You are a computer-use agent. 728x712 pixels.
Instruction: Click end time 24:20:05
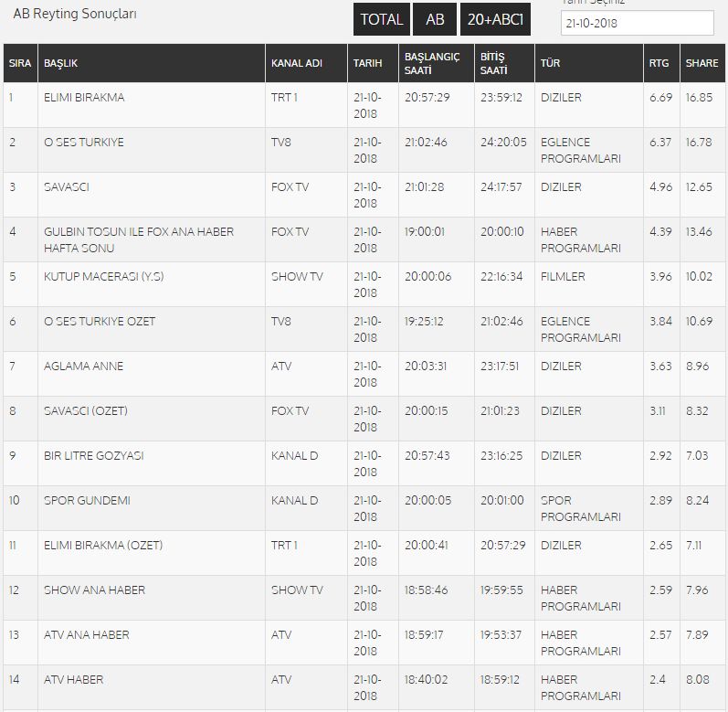[x=503, y=142]
